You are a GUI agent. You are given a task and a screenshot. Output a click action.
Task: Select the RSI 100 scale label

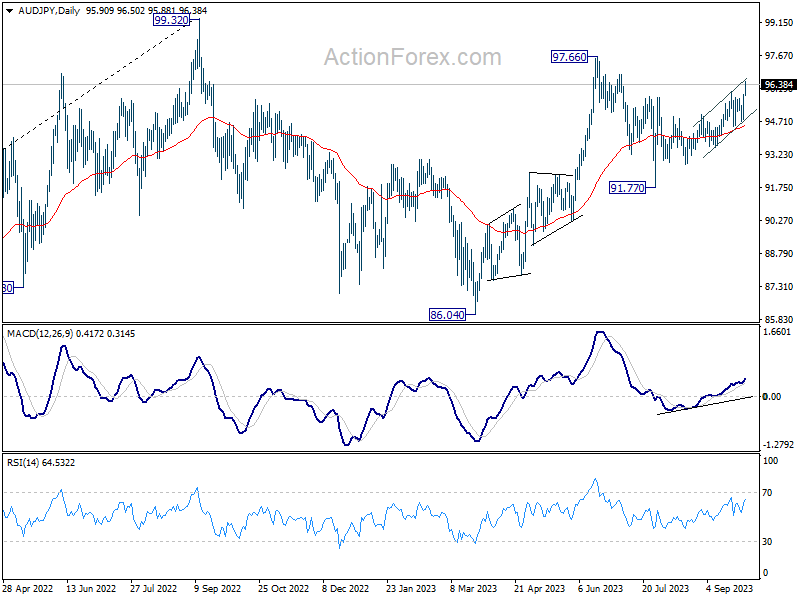(x=770, y=461)
